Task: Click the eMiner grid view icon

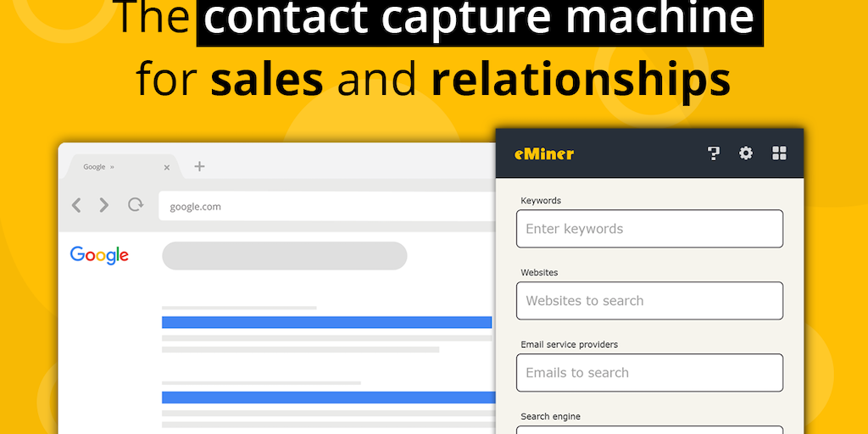Action: tap(780, 153)
